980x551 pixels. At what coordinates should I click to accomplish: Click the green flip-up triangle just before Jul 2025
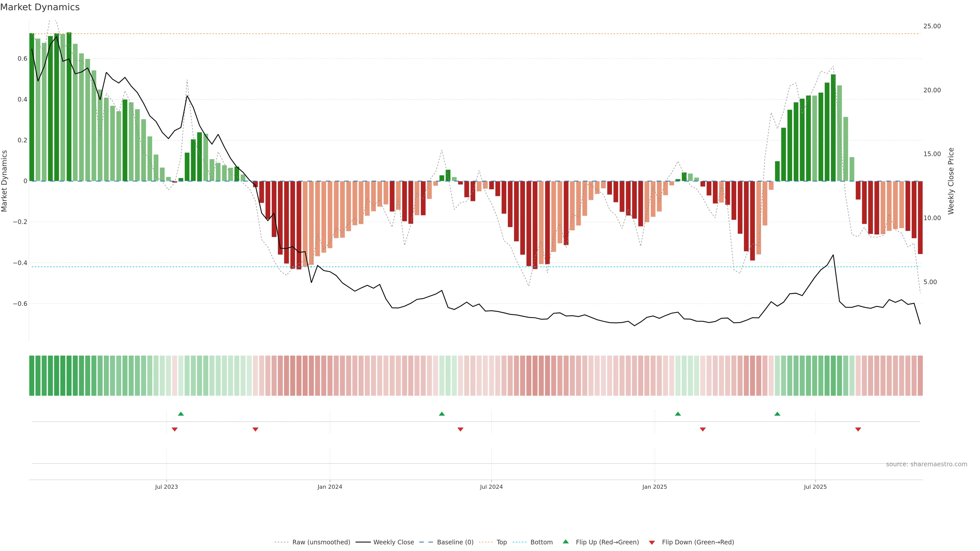pos(777,414)
